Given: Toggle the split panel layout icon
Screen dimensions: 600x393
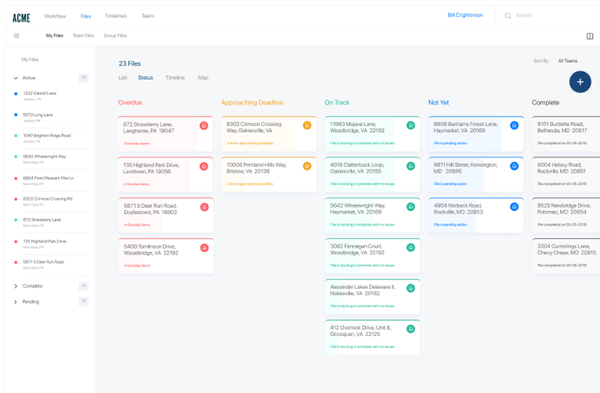Looking at the screenshot, I should pos(590,36).
